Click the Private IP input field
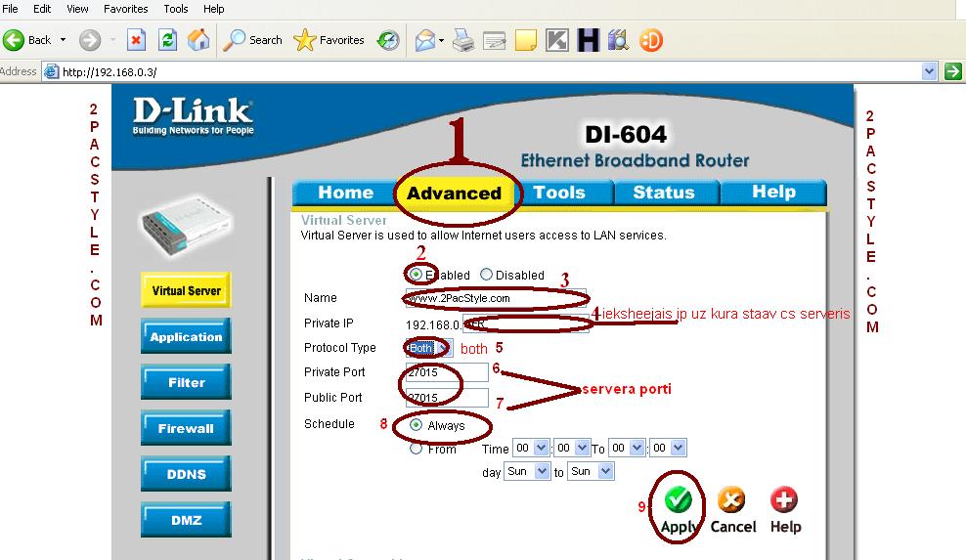 pos(526,323)
